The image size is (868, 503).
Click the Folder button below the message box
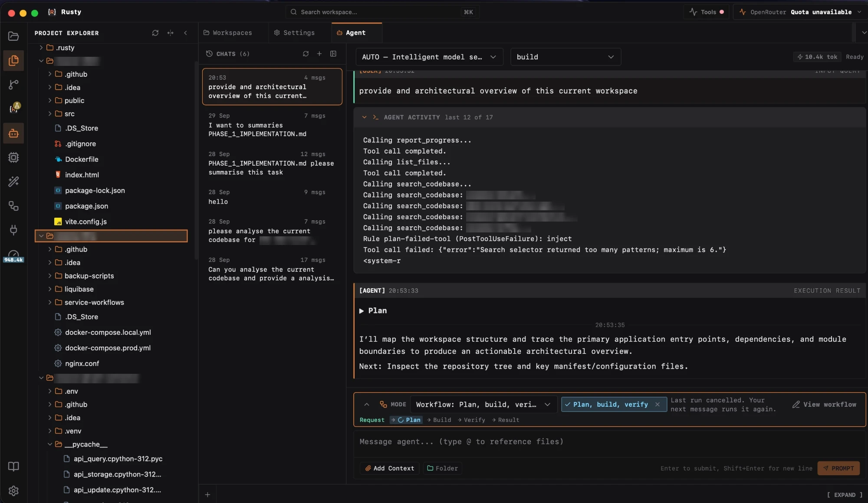coord(442,468)
